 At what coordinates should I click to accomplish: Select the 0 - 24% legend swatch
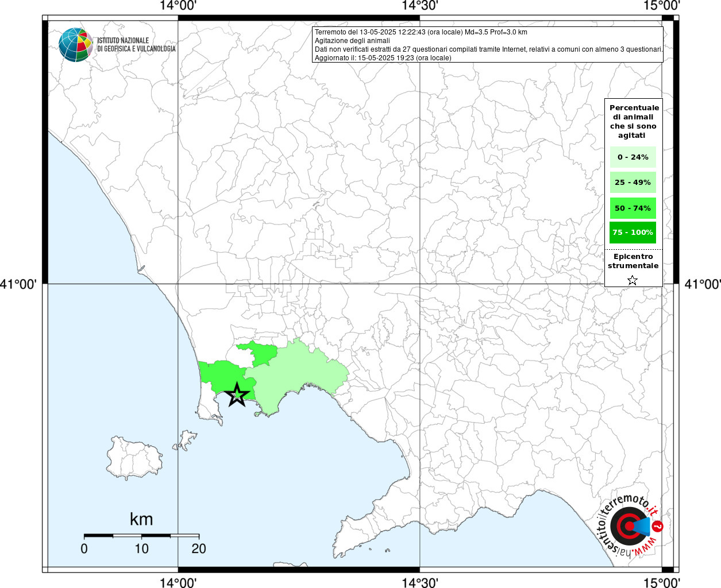coord(633,157)
